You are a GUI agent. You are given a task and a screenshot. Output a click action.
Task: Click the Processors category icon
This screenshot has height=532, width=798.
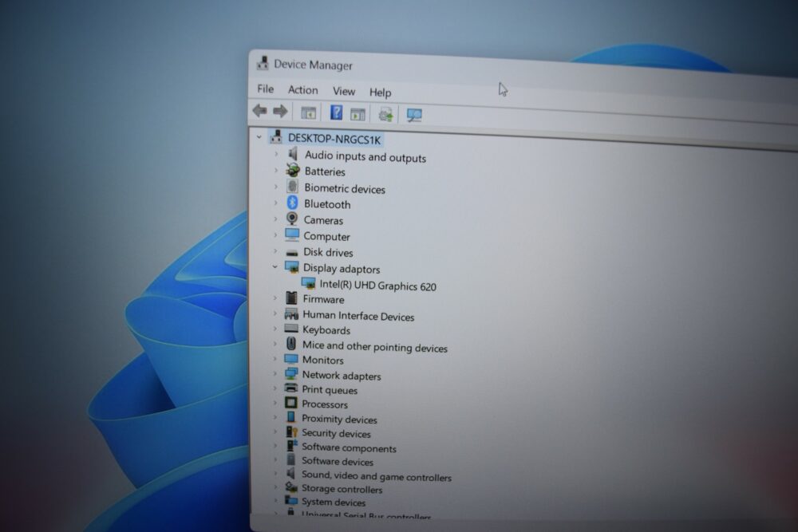point(291,403)
